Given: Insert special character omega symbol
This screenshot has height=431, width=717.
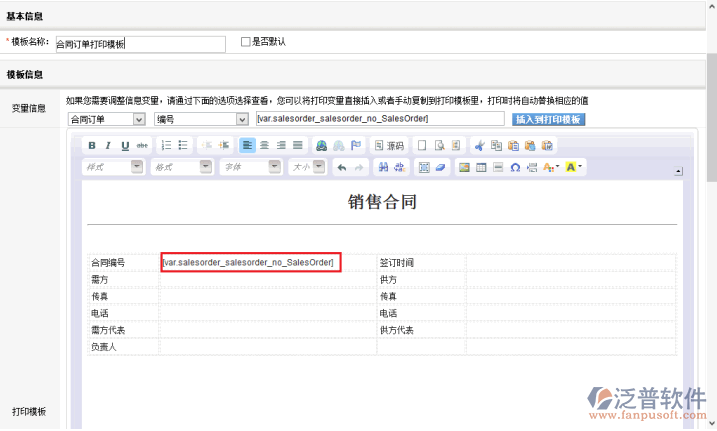Looking at the screenshot, I should (515, 167).
